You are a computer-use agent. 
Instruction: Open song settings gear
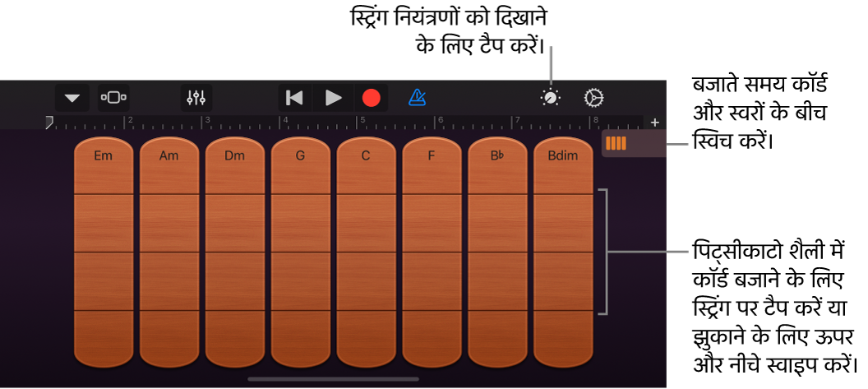[x=593, y=98]
